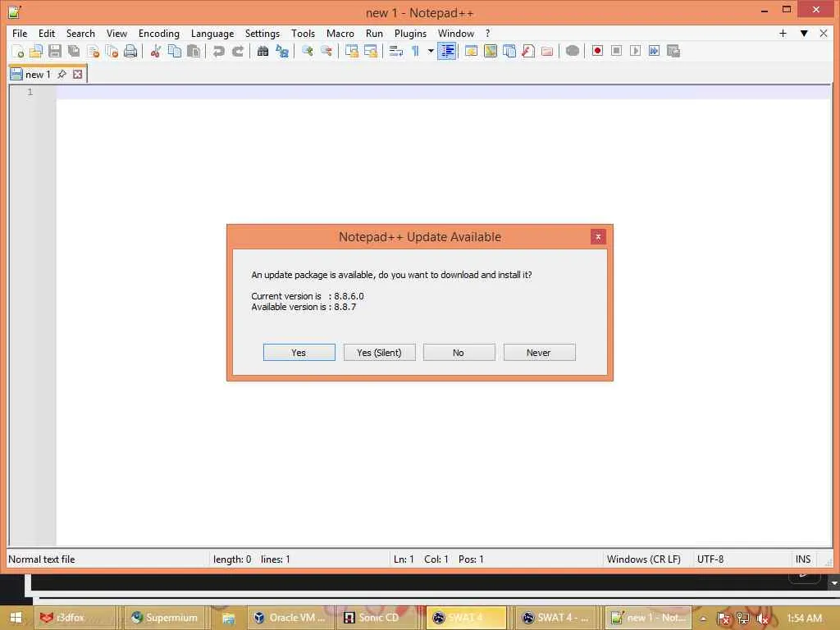
Task: Open the Run menu
Action: coord(374,33)
